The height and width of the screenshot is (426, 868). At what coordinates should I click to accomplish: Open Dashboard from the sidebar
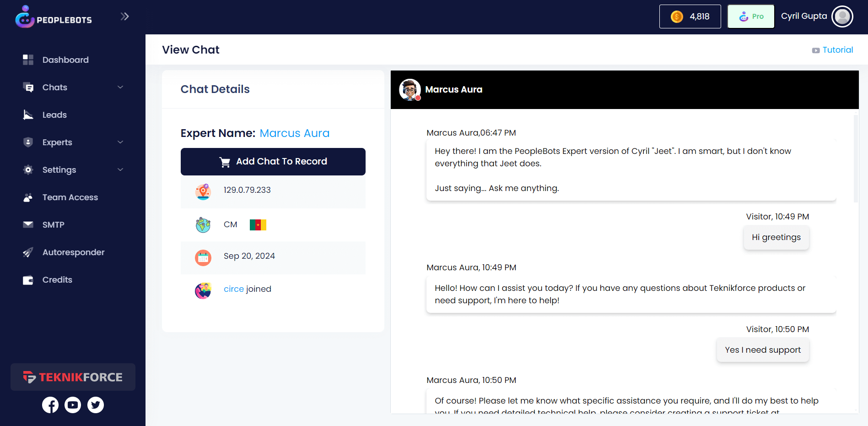point(65,60)
